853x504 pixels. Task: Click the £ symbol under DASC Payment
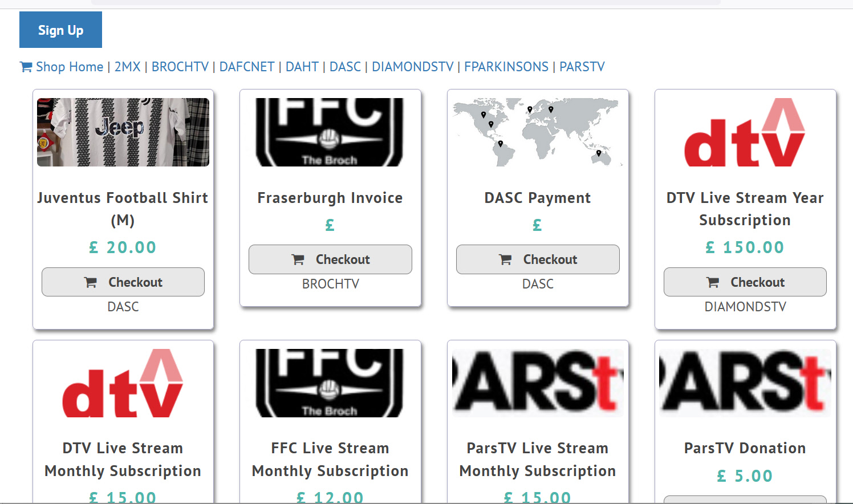click(x=537, y=225)
